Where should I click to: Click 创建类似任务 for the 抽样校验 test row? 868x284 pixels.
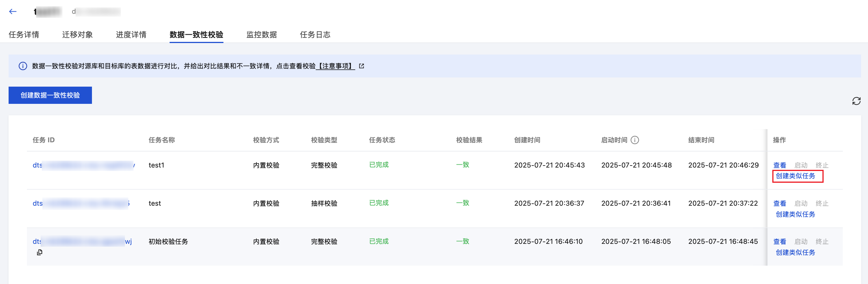click(795, 215)
